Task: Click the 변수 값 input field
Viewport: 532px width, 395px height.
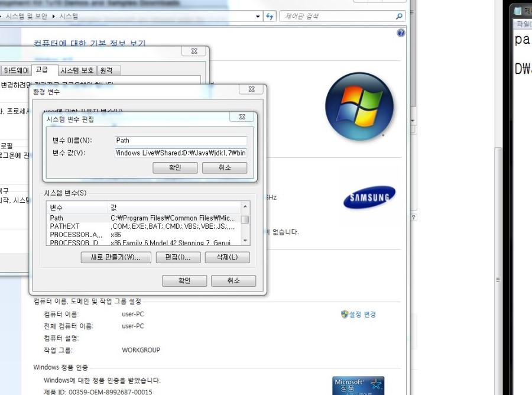Action: 181,153
